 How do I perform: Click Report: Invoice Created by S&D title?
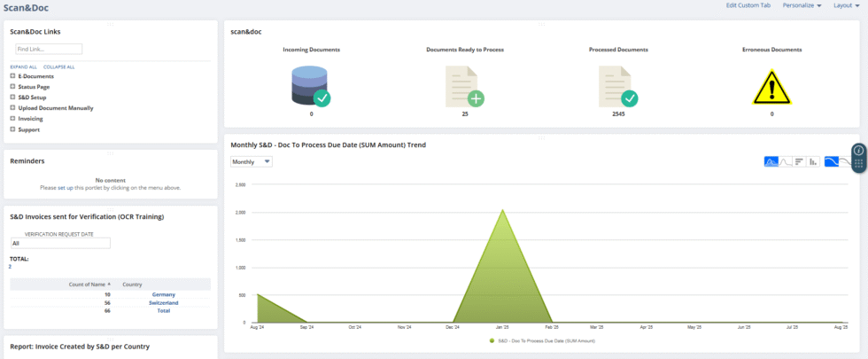tap(80, 347)
